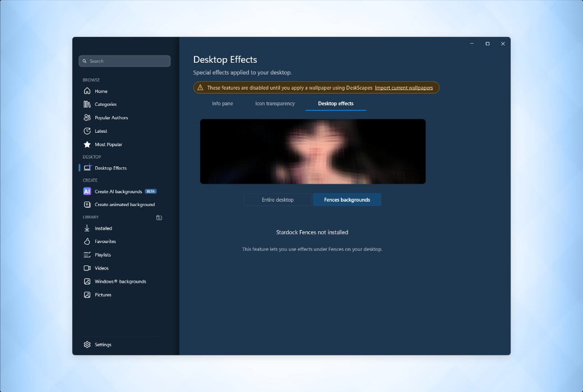Image resolution: width=583 pixels, height=392 pixels.
Task: Minimize the DeskScapes window
Action: tap(472, 44)
